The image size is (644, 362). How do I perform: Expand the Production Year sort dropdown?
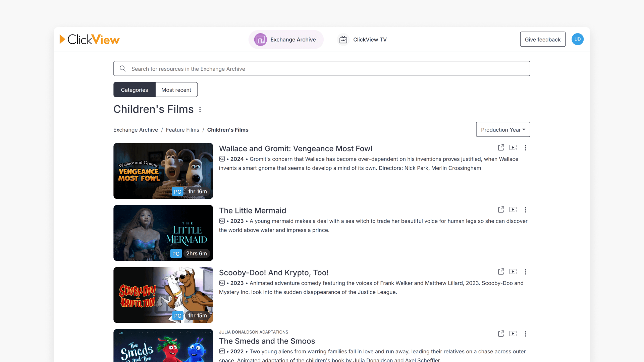coord(503,130)
